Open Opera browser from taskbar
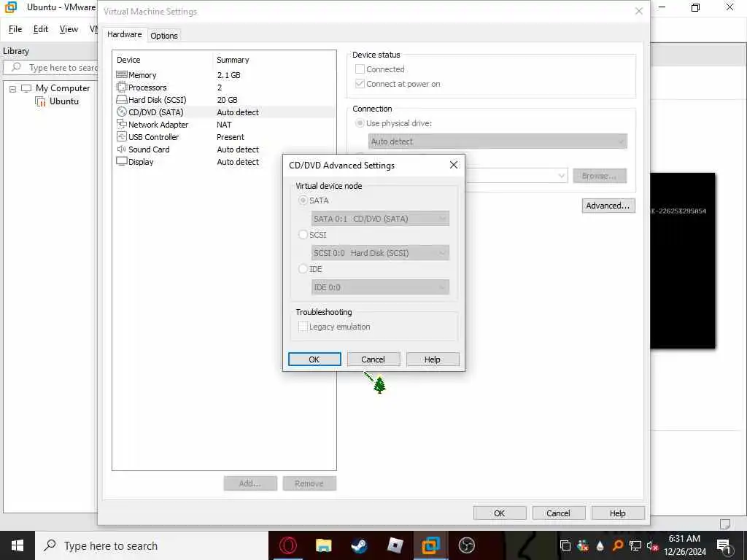This screenshot has width=747, height=560. click(x=287, y=545)
